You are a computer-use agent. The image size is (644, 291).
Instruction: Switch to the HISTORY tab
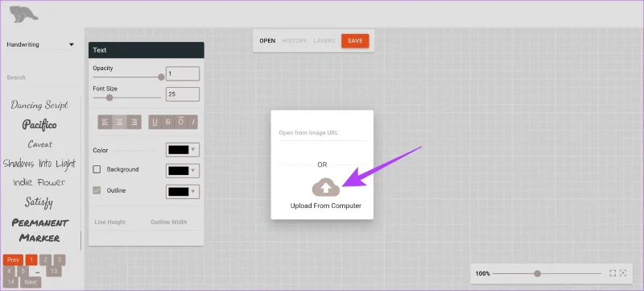coord(295,40)
